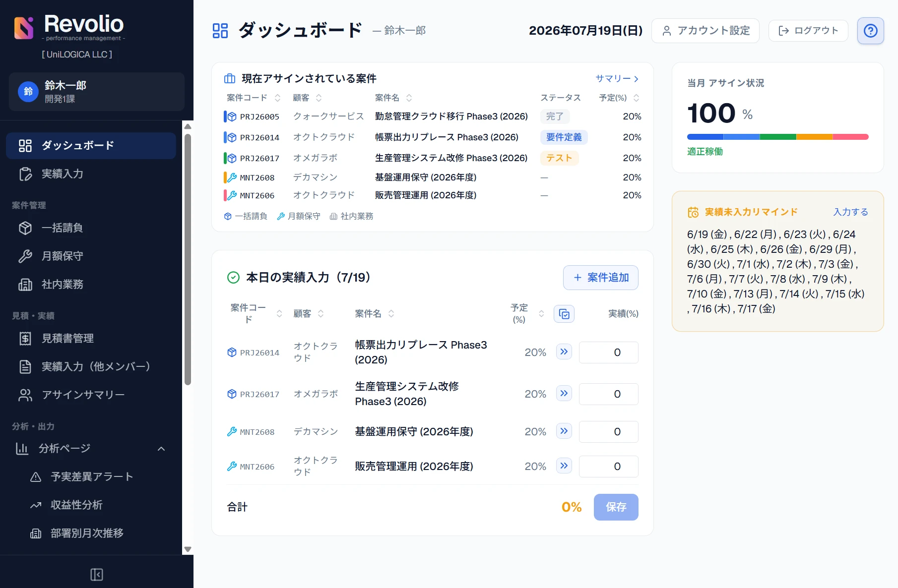Image resolution: width=898 pixels, height=588 pixels.
Task: Sort today's entries by 案件名
Action: pos(391,314)
